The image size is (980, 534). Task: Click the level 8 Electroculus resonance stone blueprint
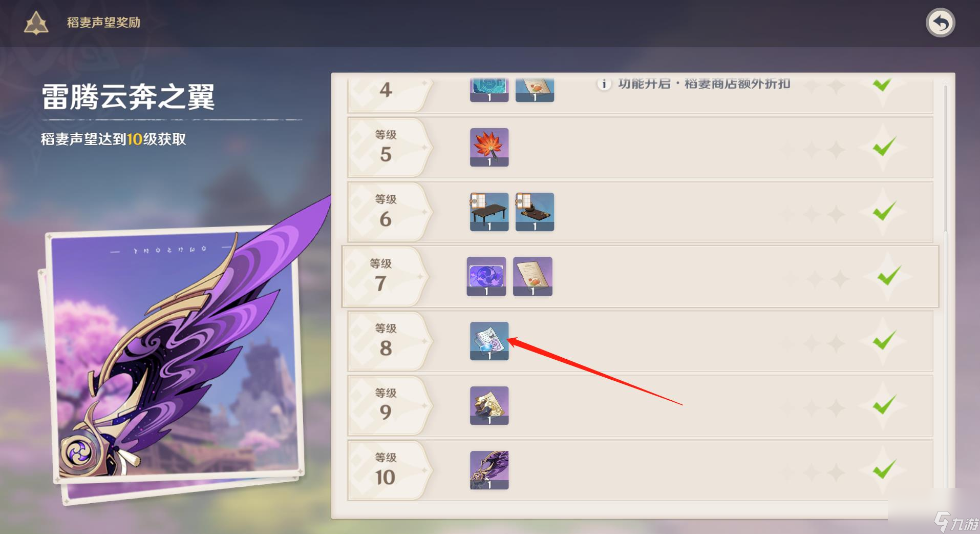click(489, 341)
